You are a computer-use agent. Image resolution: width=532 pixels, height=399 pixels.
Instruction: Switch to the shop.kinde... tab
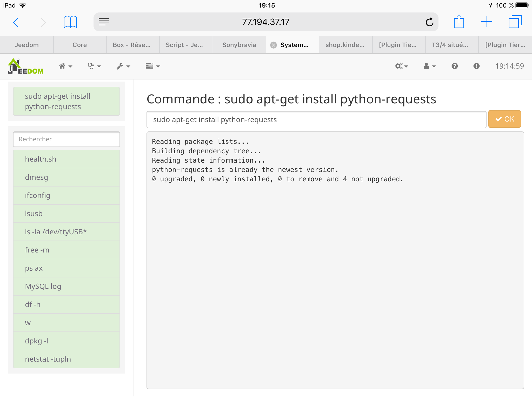coord(345,45)
